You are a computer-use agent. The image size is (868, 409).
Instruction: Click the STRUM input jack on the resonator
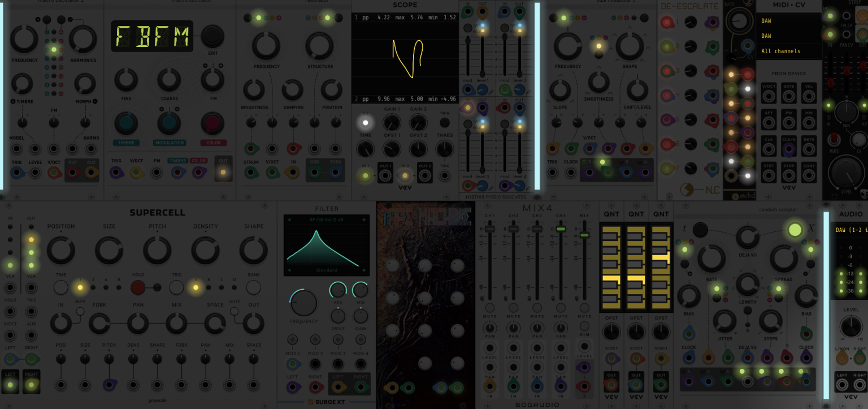[251, 173]
